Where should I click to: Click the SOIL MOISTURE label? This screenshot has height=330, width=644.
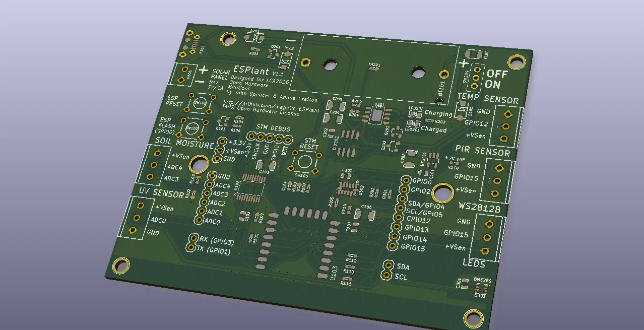[x=184, y=143]
